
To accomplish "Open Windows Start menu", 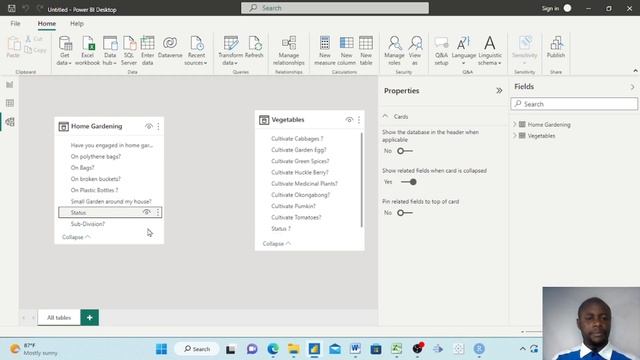I will 162,349.
